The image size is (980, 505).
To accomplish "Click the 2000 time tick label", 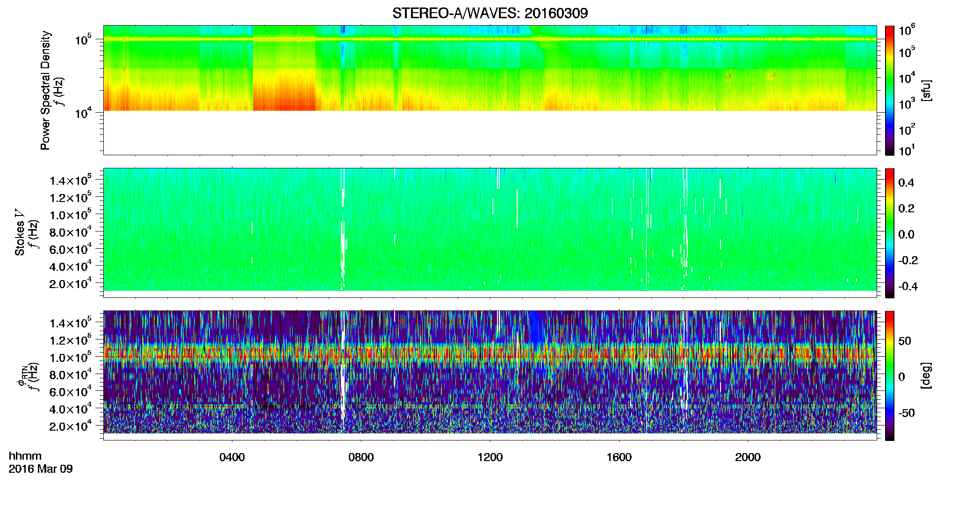I will click(748, 457).
